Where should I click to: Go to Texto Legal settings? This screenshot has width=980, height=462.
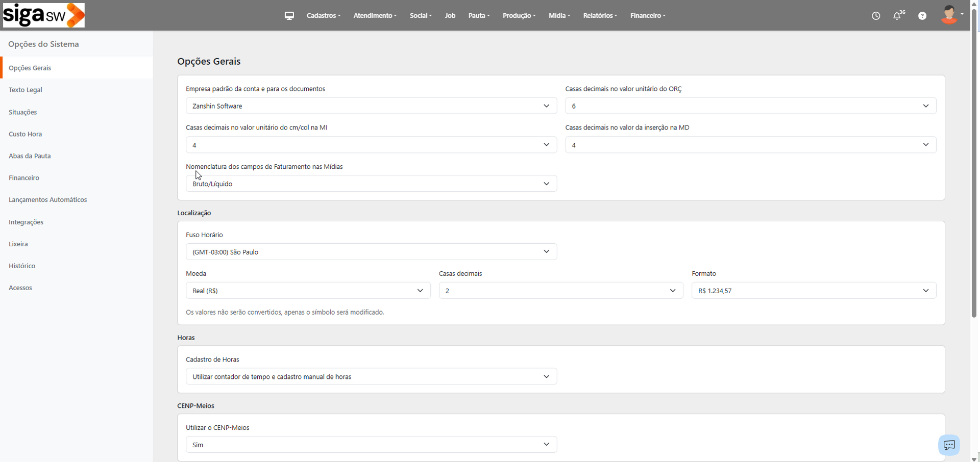point(26,90)
